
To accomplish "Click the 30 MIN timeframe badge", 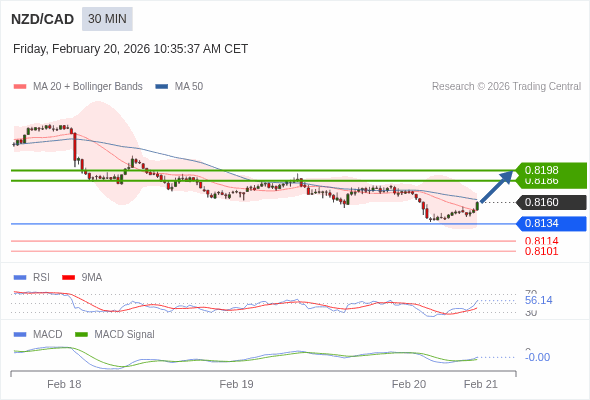I will (107, 19).
